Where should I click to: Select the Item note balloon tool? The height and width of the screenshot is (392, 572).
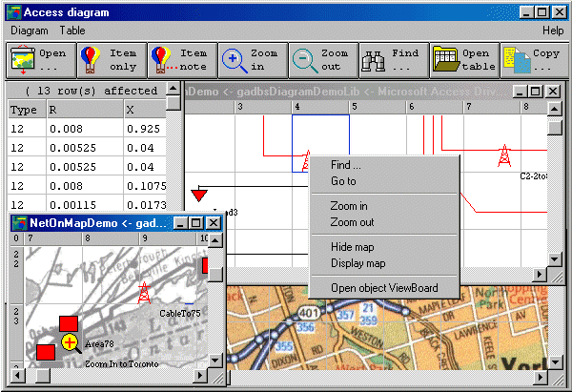click(182, 60)
